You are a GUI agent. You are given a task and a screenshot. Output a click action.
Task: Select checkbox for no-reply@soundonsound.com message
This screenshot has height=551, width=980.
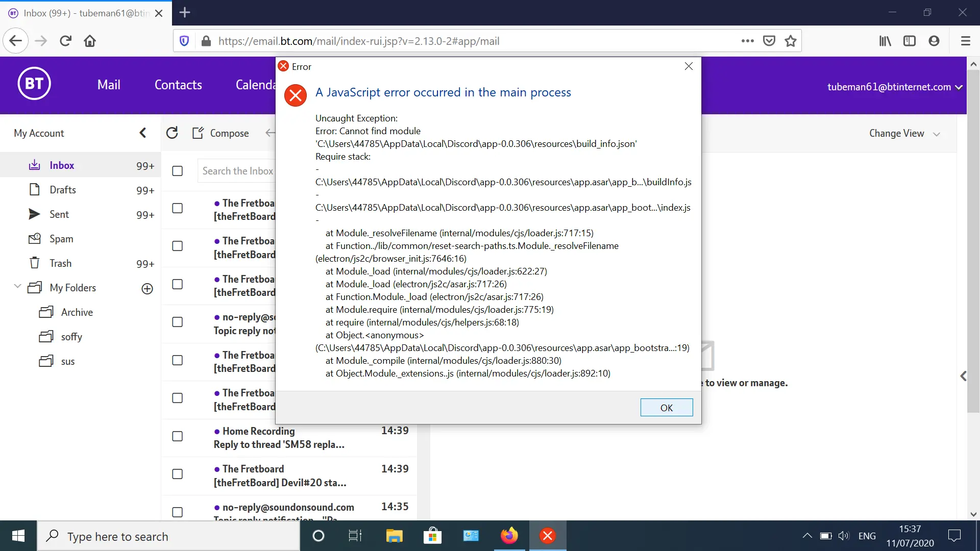pyautogui.click(x=177, y=512)
